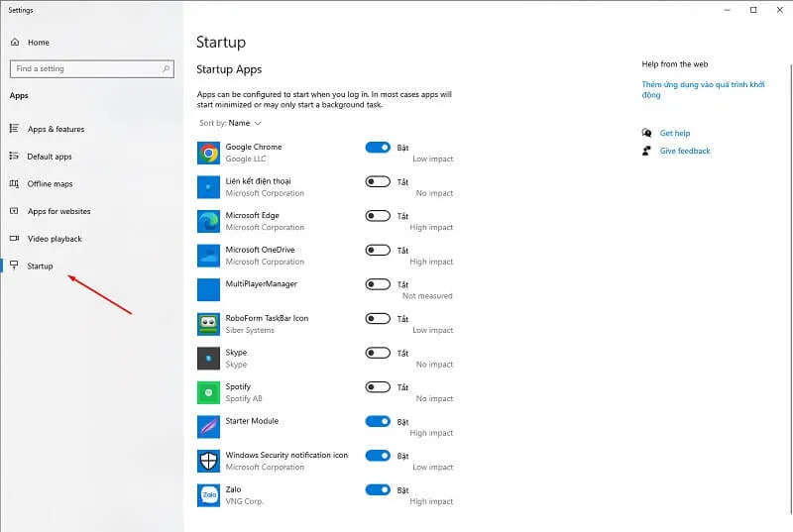Go to Video playback settings
Viewport: 793px width, 532px height.
55,239
